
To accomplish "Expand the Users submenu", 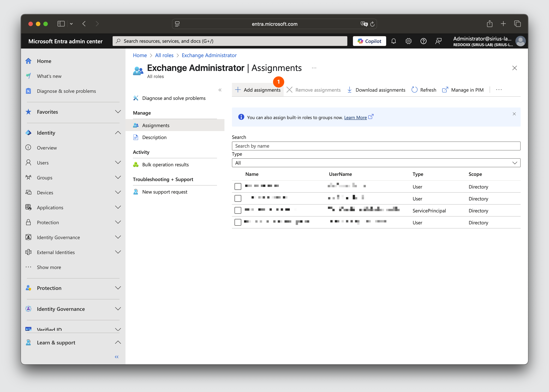I will pos(118,163).
